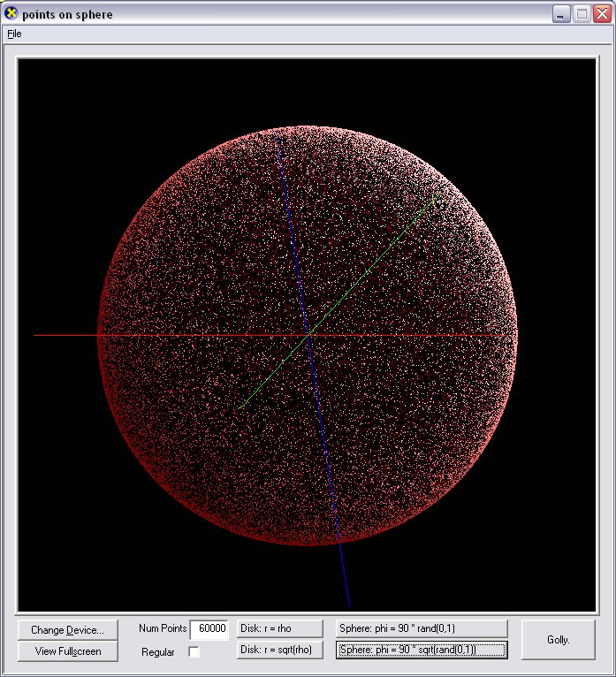Screen dimensions: 616x677
Task: Click the 'points on sphere' title bar text
Action: 67,14
